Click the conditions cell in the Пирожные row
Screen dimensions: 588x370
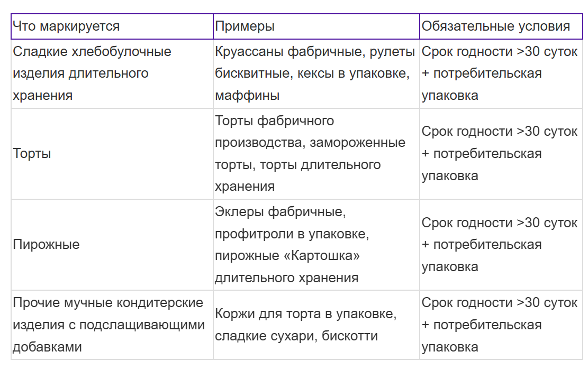[x=501, y=245]
